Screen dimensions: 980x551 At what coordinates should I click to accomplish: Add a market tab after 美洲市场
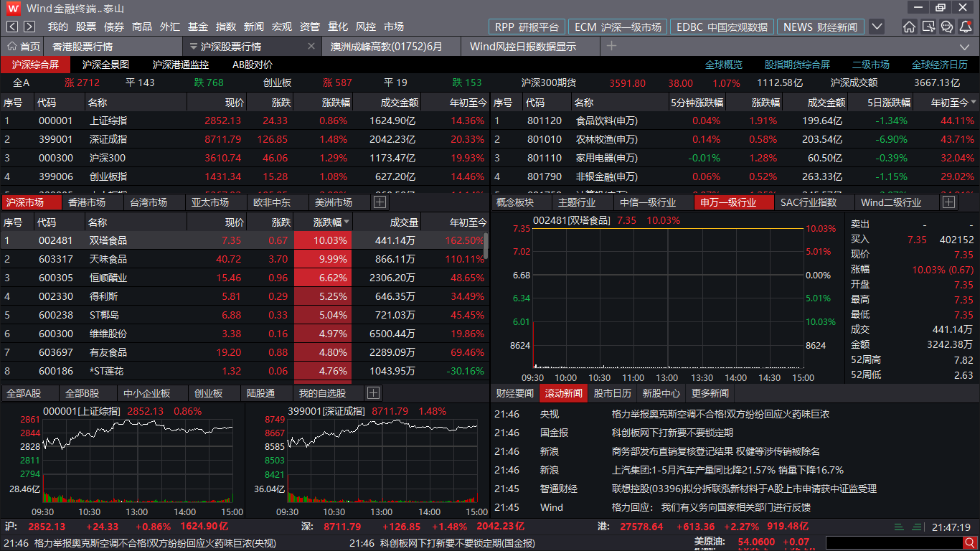pos(379,202)
